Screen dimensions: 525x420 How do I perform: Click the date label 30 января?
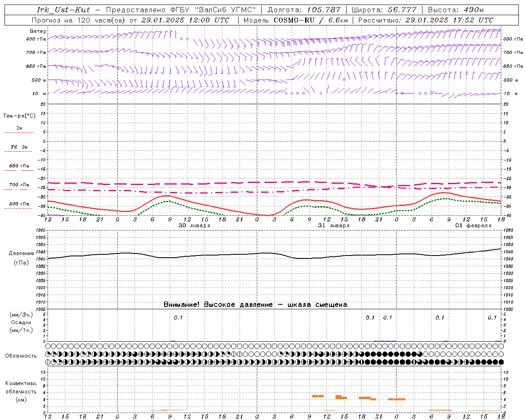tap(194, 226)
